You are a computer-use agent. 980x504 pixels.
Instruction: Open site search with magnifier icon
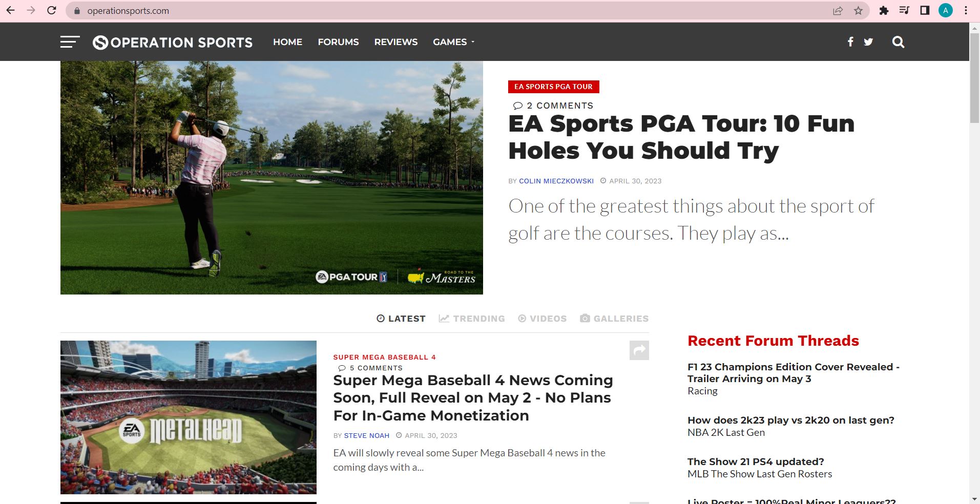point(898,42)
